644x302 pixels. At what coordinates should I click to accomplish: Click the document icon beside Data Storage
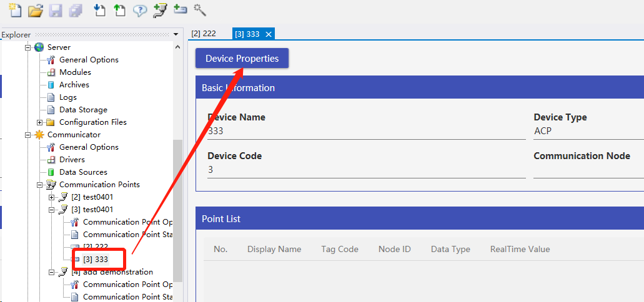[x=51, y=110]
